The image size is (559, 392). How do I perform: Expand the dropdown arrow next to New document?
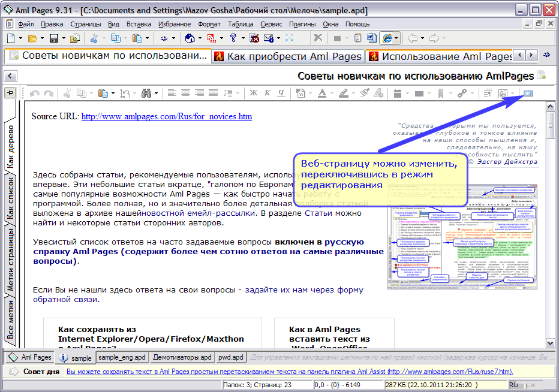click(x=20, y=38)
